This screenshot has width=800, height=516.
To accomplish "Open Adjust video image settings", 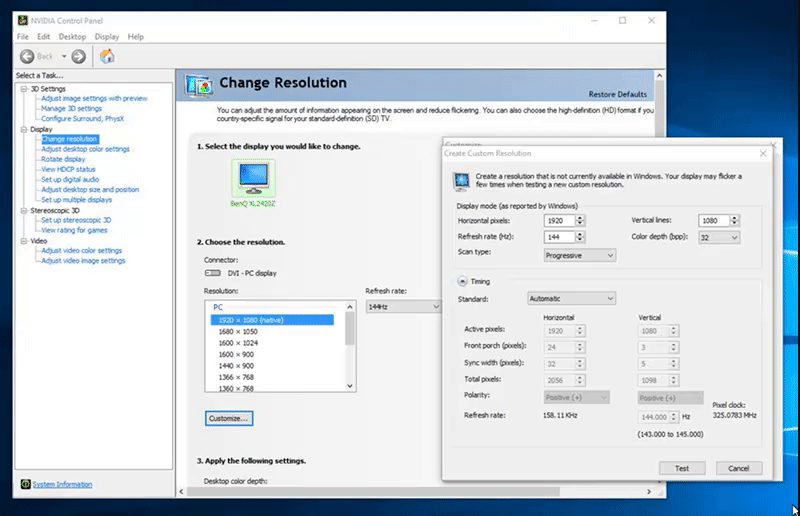I will 83,261.
